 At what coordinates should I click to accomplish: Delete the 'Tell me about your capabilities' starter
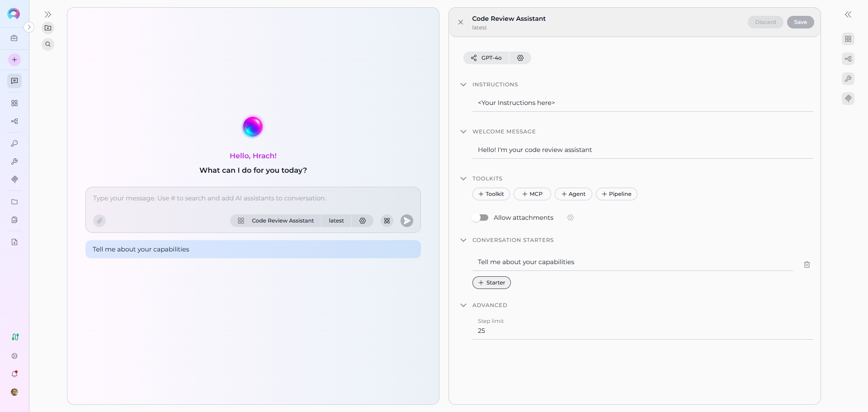tap(807, 265)
